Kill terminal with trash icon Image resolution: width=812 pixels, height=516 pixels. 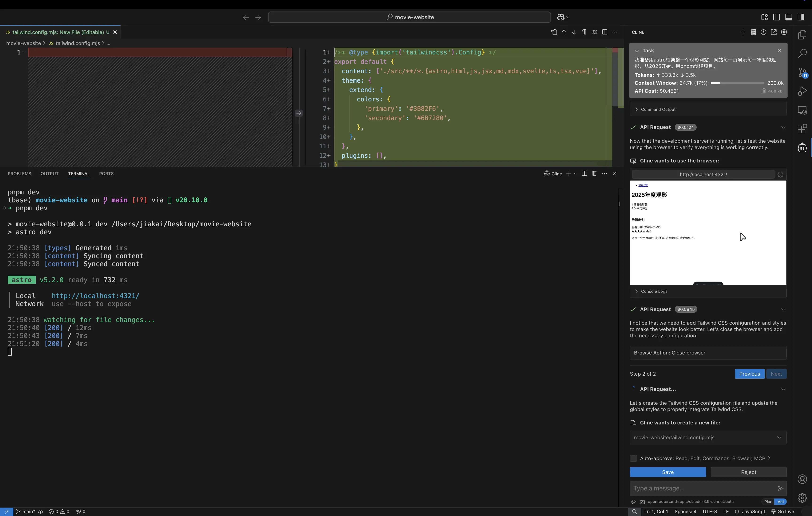point(594,173)
